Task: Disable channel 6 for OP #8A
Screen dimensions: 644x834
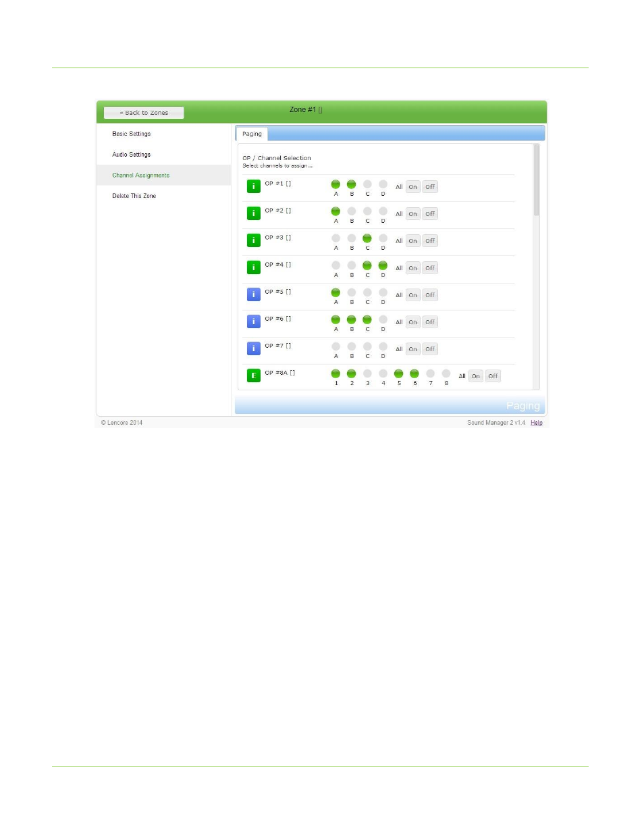Action: click(x=414, y=373)
